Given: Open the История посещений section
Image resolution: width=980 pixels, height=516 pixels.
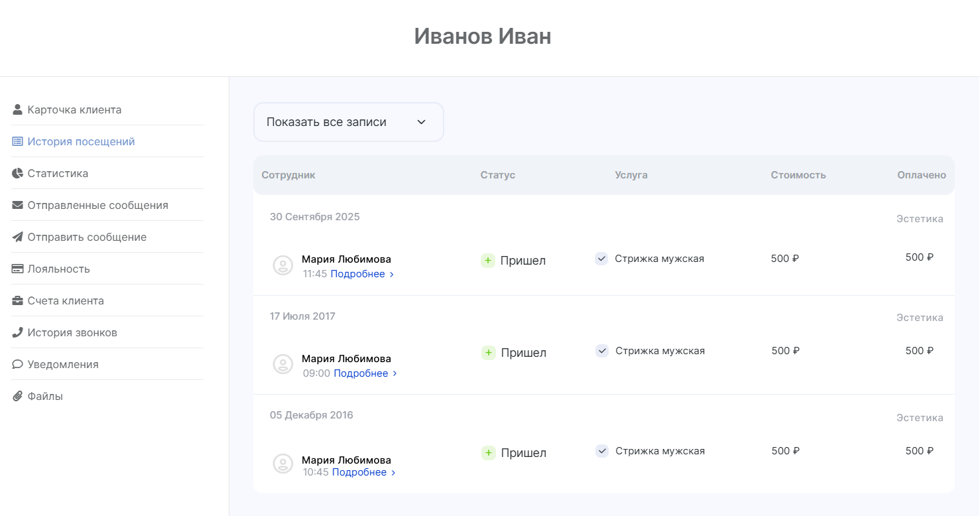Looking at the screenshot, I should 81,141.
